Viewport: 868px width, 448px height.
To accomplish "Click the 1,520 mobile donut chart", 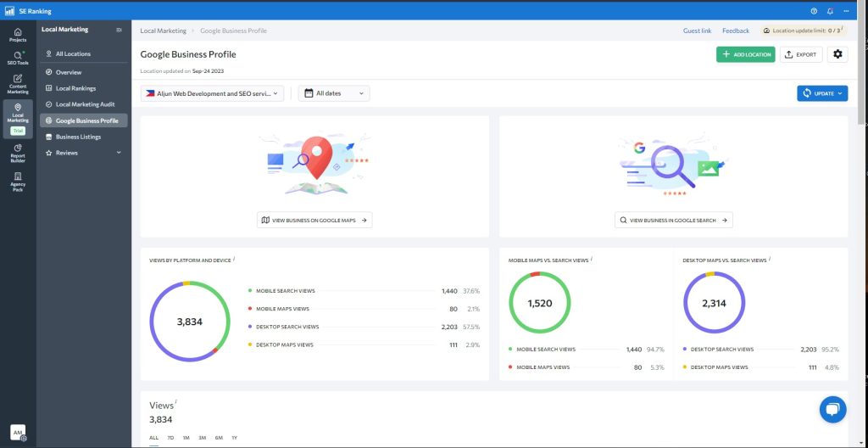I will tap(540, 303).
